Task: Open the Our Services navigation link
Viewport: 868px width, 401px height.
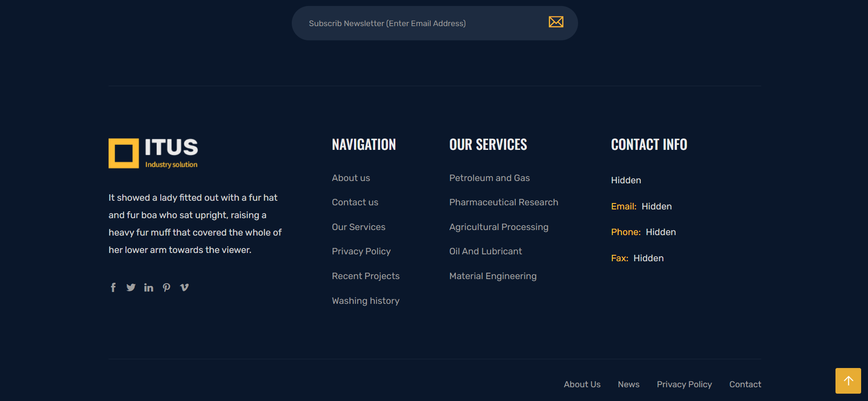Action: (359, 227)
